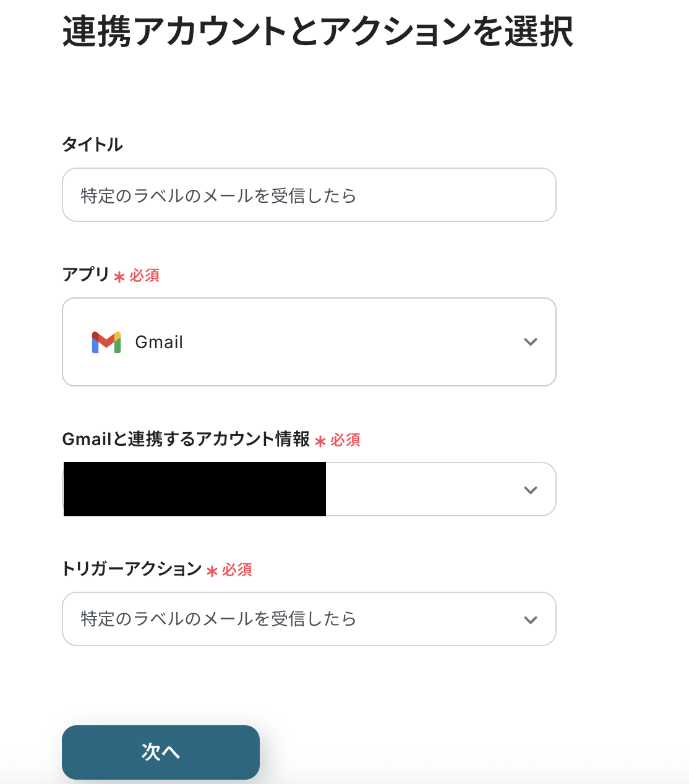Click the 必須 marker beside トリガーアクション
689x784 pixels.
(x=237, y=569)
